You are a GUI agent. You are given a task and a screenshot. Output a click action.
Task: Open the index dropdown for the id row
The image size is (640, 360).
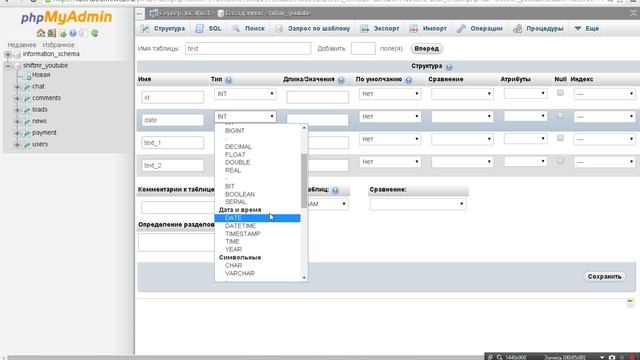pyautogui.click(x=604, y=94)
